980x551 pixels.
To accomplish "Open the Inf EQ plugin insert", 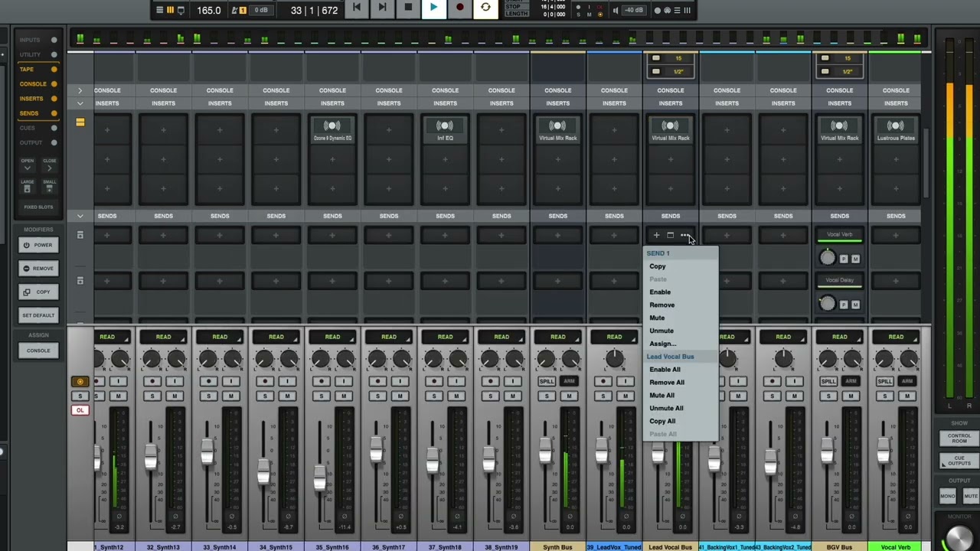I will click(445, 130).
